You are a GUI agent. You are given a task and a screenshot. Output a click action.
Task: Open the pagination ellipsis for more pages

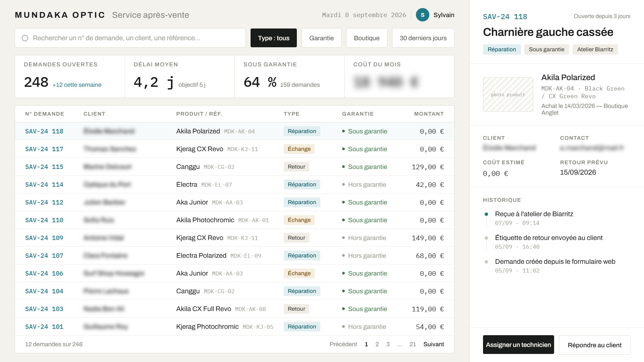coord(399,344)
